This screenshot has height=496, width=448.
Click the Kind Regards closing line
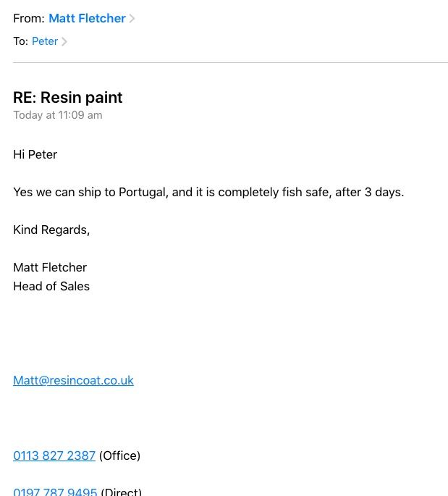coord(51,230)
